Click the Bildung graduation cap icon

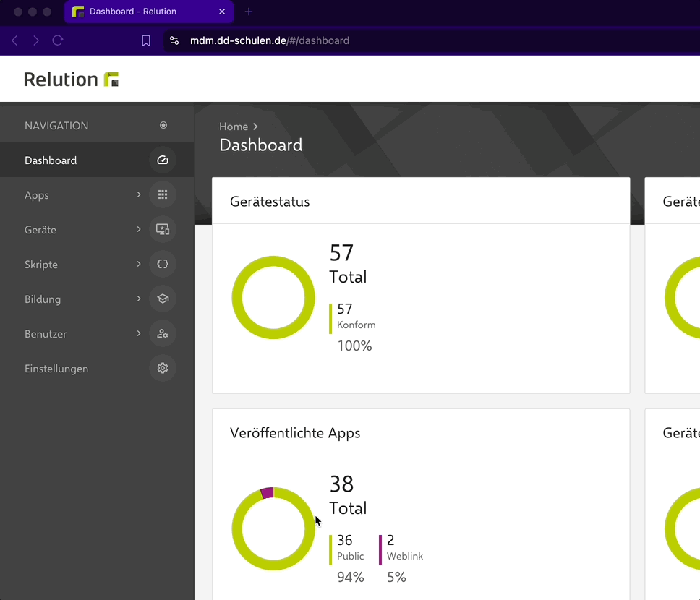(163, 299)
